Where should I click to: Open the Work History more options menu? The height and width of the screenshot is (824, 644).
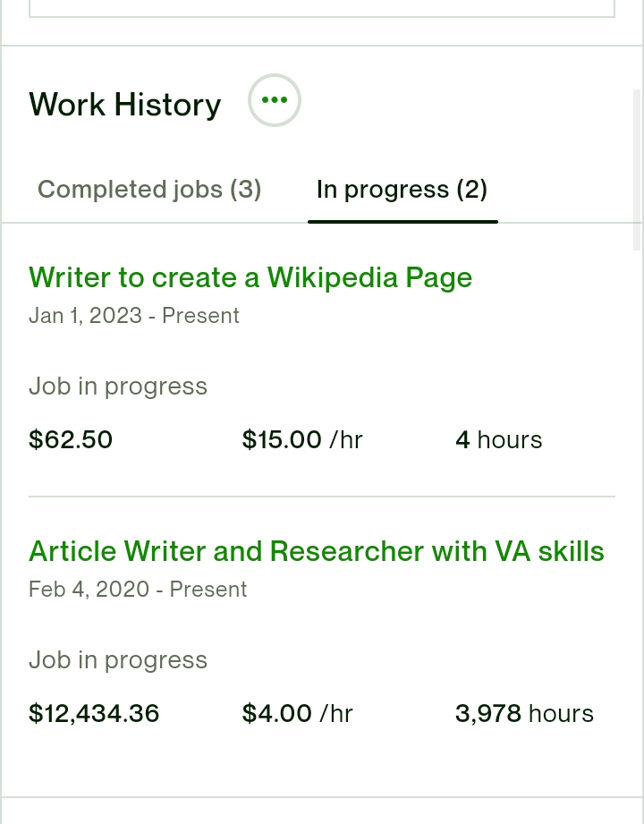coord(275,100)
